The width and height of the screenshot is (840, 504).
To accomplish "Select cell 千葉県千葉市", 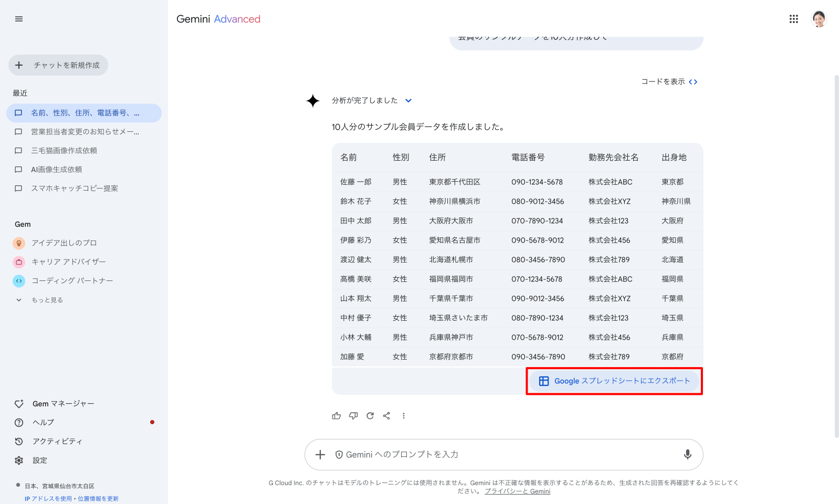I will [x=451, y=299].
